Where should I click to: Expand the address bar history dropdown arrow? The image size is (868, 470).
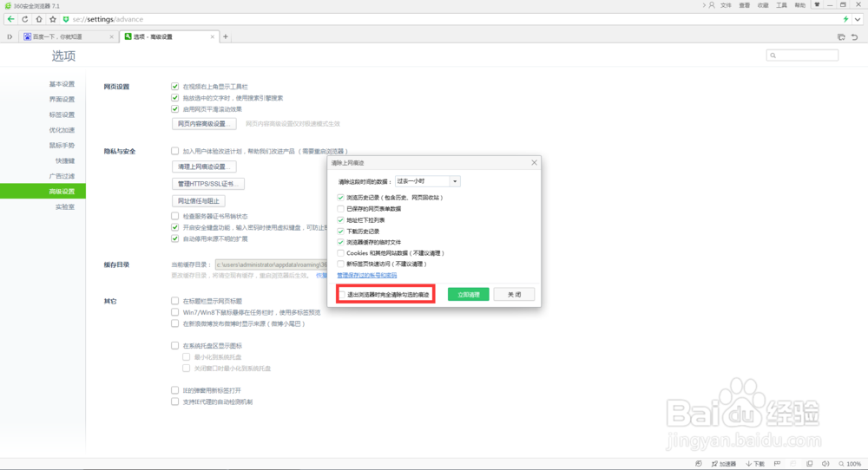(x=858, y=19)
